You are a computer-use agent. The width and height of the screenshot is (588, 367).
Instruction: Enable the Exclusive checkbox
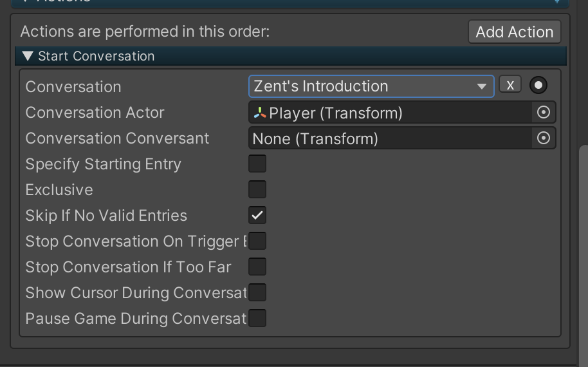tap(257, 189)
